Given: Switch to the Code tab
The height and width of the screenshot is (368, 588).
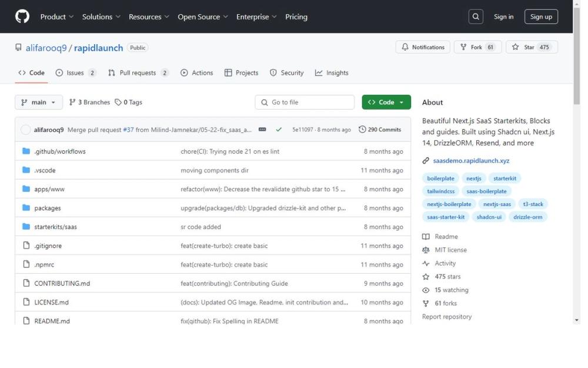Looking at the screenshot, I should coord(32,73).
